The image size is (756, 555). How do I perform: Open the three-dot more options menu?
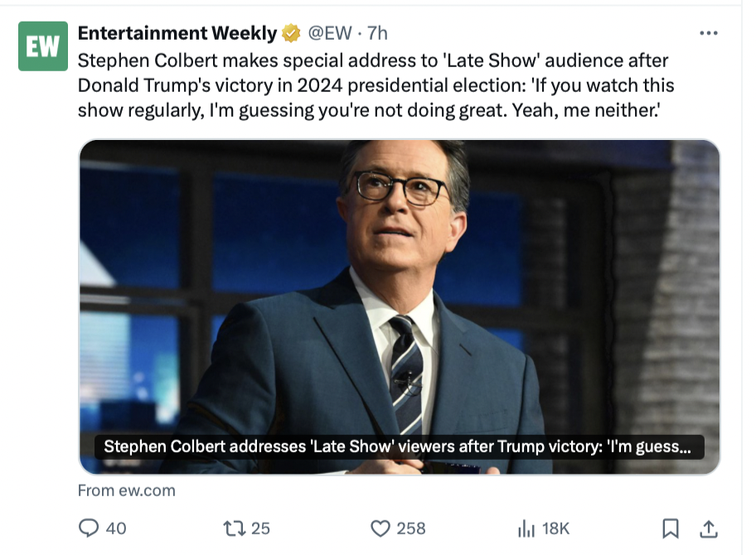pyautogui.click(x=709, y=33)
